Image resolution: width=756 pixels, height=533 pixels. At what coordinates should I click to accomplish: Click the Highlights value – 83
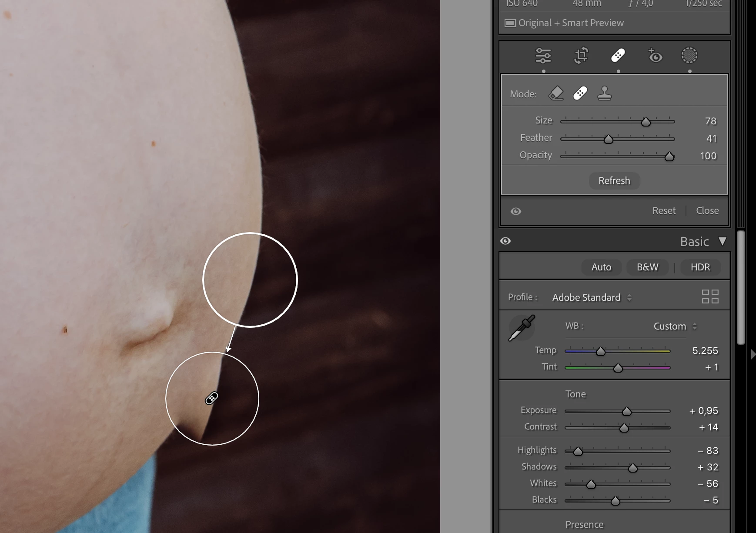tap(708, 451)
